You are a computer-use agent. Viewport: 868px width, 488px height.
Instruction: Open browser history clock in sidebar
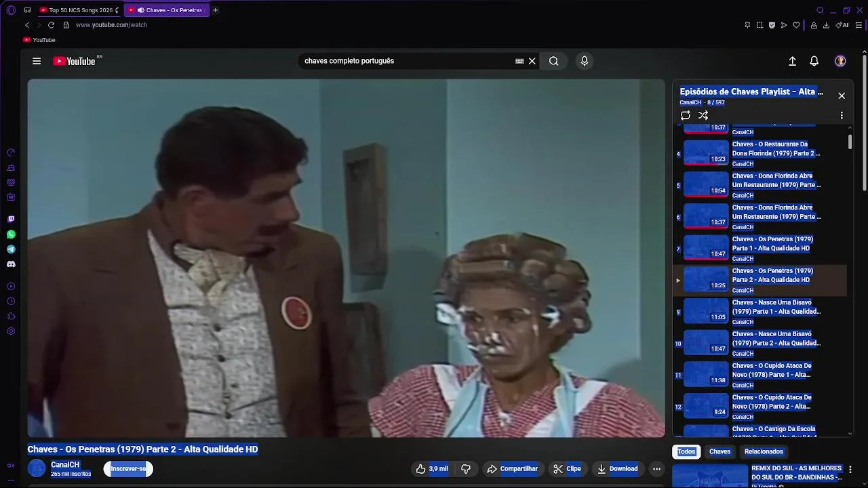(x=11, y=301)
